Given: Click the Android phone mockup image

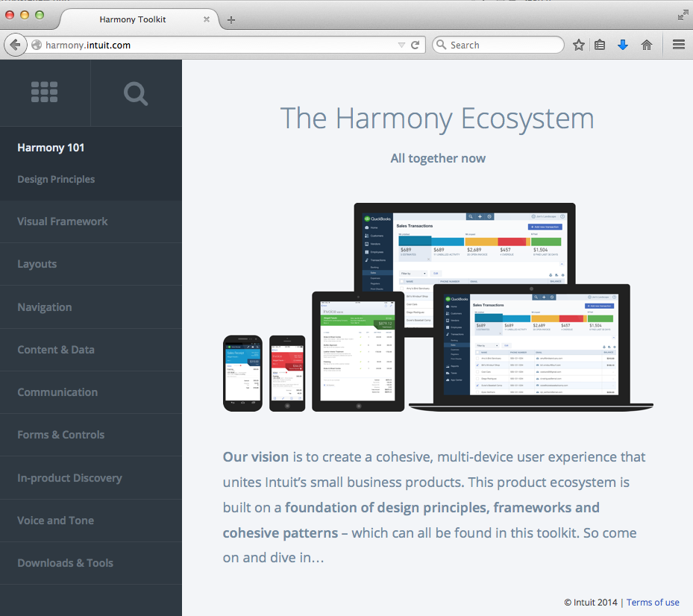Looking at the screenshot, I should pos(242,374).
